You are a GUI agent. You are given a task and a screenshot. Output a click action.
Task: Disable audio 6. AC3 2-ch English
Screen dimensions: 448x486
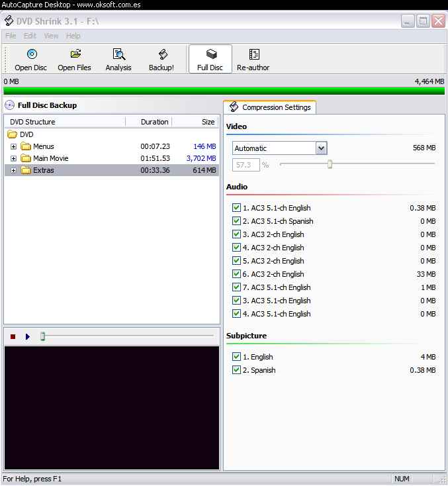236,274
